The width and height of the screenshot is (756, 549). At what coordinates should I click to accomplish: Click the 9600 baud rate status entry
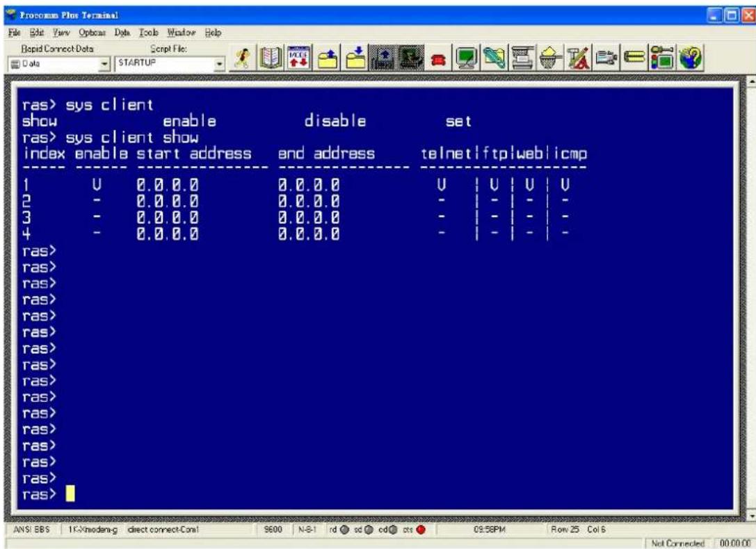(x=273, y=530)
